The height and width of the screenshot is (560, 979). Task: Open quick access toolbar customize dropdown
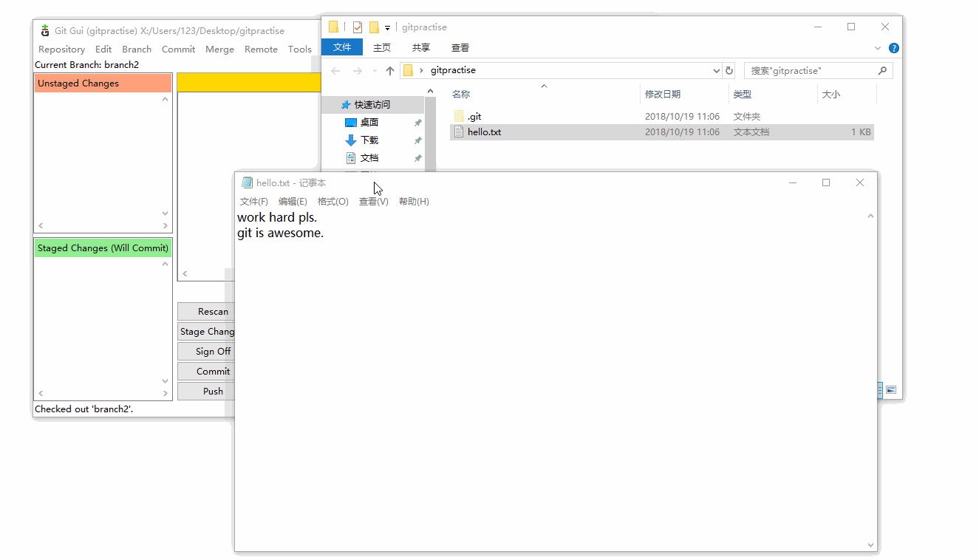tap(387, 28)
